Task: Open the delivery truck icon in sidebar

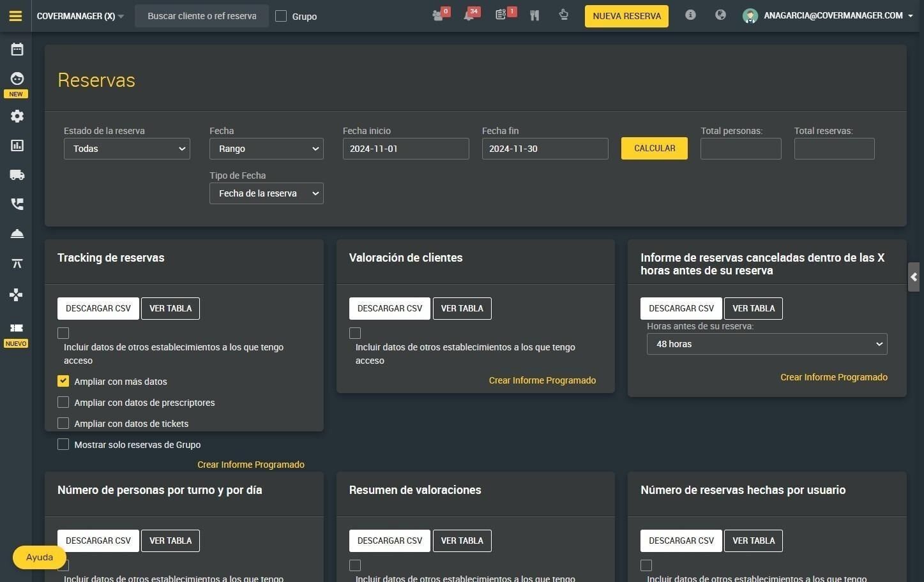Action: pyautogui.click(x=17, y=175)
